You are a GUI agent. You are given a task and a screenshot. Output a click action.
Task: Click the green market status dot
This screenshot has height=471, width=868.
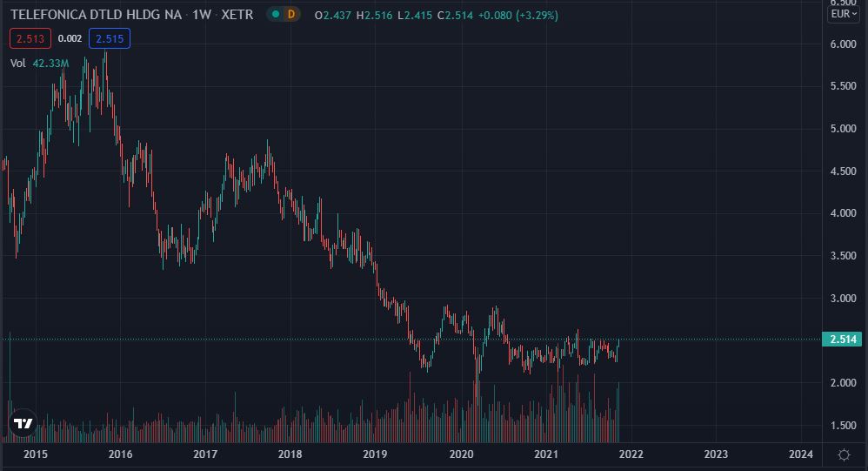coord(276,15)
